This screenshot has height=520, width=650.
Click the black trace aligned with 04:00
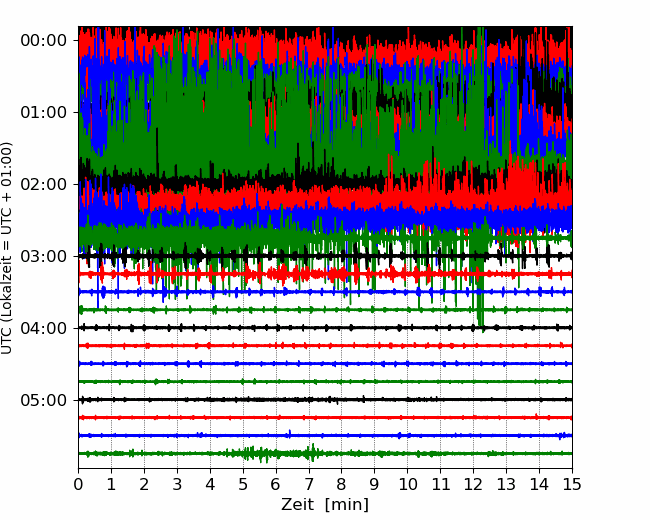click(x=325, y=328)
